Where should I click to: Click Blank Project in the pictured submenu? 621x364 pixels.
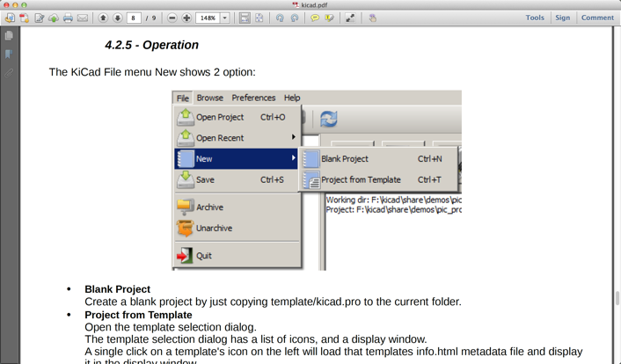pyautogui.click(x=378, y=159)
